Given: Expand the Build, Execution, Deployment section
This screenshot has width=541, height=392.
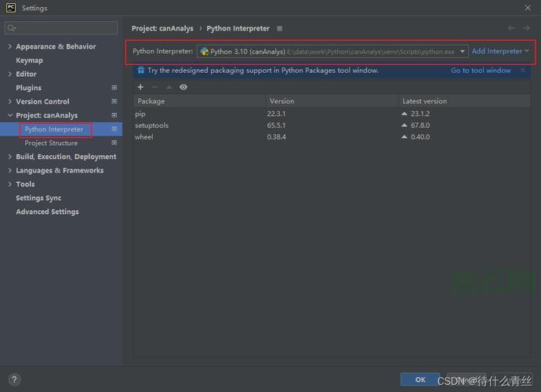Looking at the screenshot, I should (9, 157).
